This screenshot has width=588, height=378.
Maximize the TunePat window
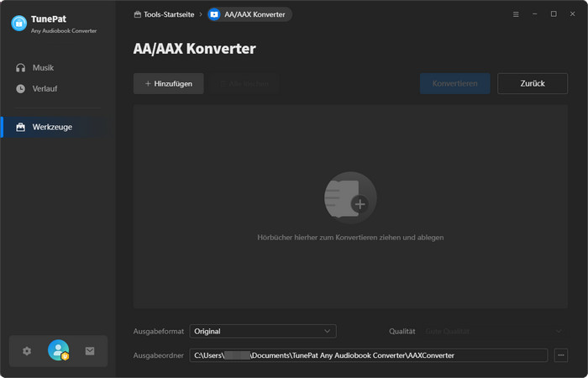pos(554,14)
